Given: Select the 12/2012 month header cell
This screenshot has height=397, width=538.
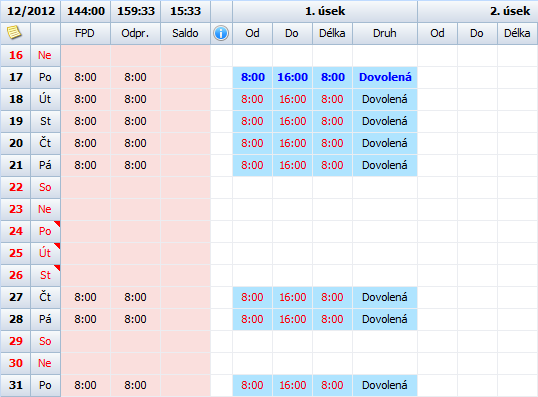Looking at the screenshot, I should tap(31, 11).
